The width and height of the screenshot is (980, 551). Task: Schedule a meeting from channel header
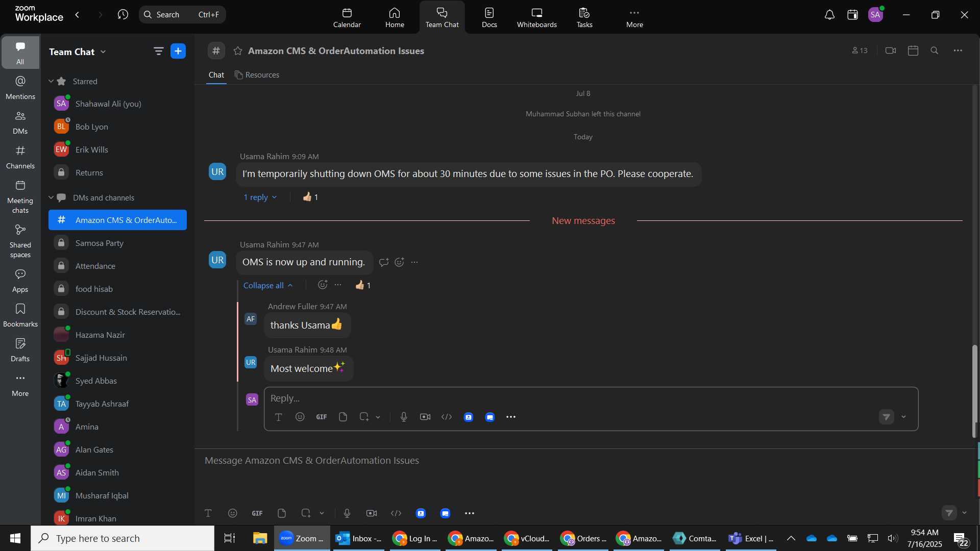point(913,51)
